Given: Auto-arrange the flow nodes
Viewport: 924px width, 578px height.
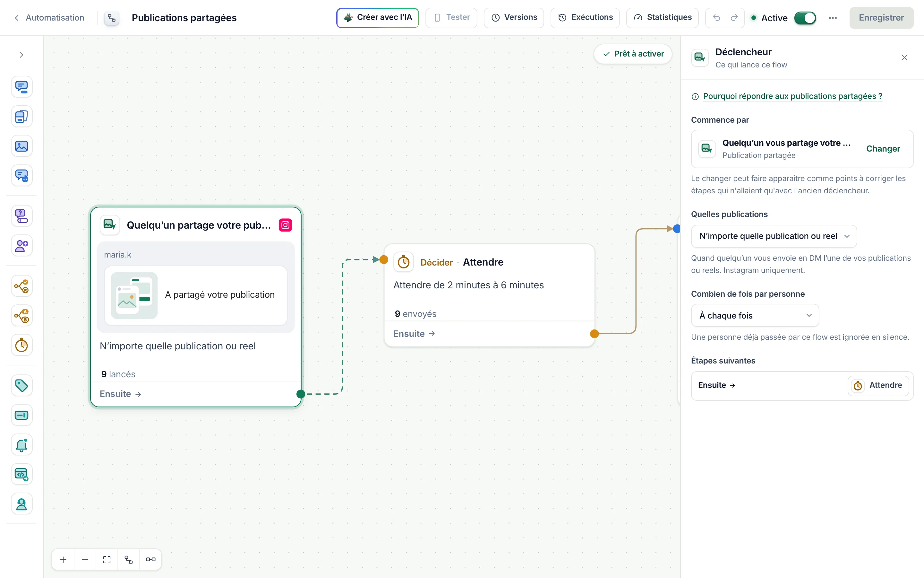Looking at the screenshot, I should pyautogui.click(x=129, y=560).
